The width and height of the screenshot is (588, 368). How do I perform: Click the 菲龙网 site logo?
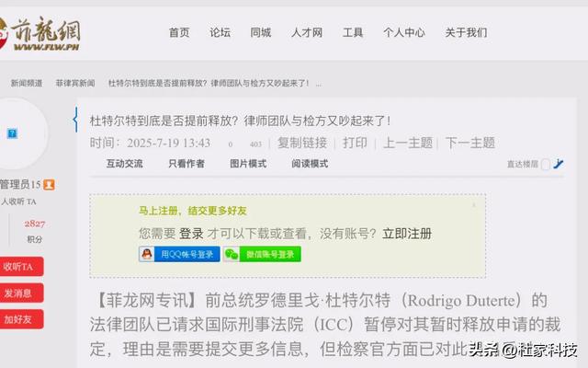tap(40, 34)
